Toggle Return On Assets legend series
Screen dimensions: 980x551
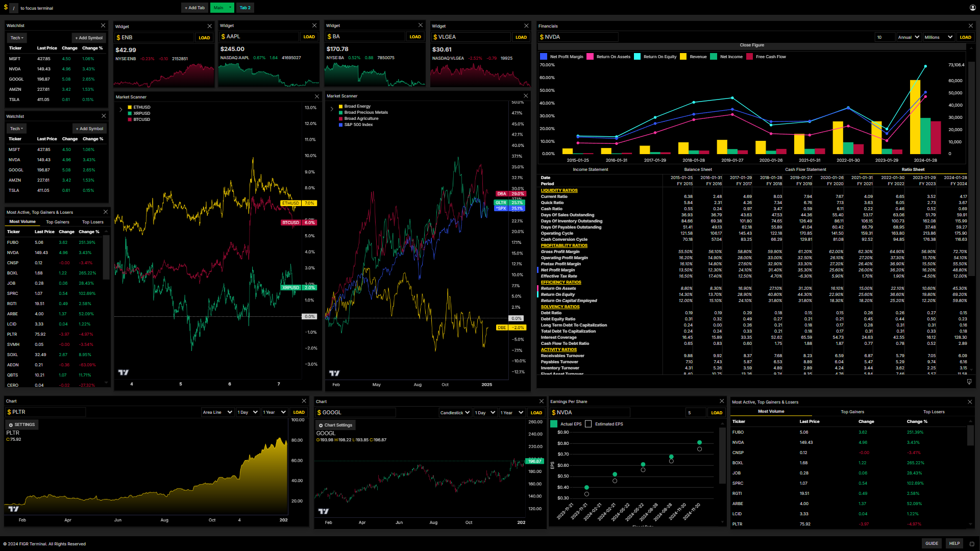(x=608, y=57)
